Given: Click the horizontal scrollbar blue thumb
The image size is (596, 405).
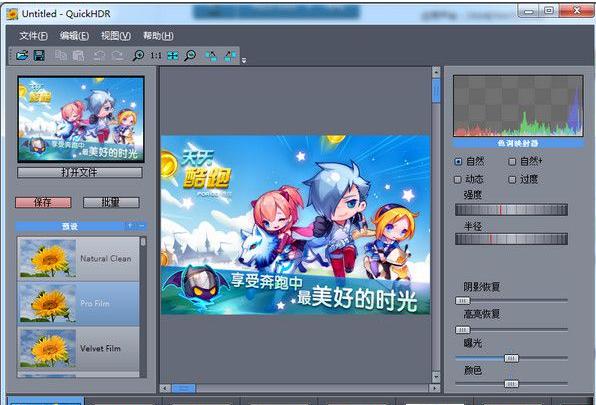Looking at the screenshot, I should [x=184, y=388].
